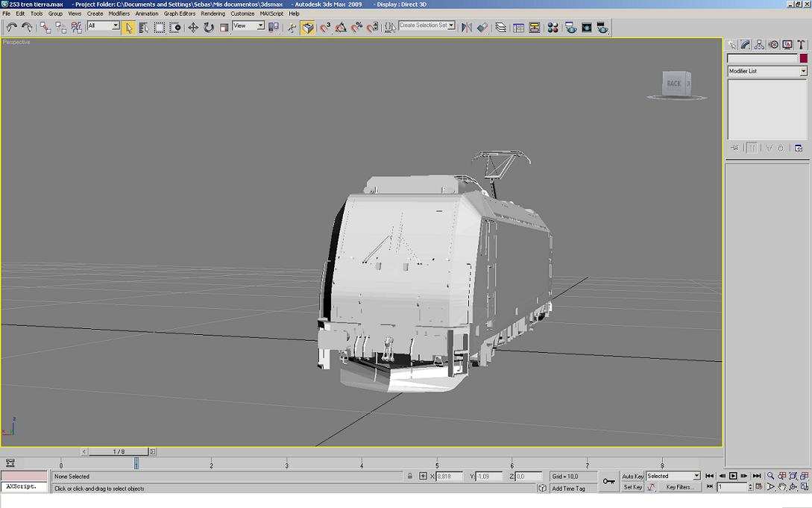Viewport: 812px width, 508px height.
Task: Select the Move tool in toolbar
Action: 193,28
